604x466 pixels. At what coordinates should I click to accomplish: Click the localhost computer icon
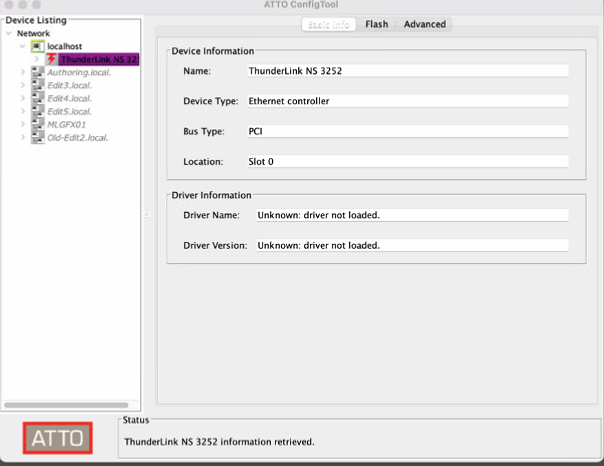(x=37, y=46)
